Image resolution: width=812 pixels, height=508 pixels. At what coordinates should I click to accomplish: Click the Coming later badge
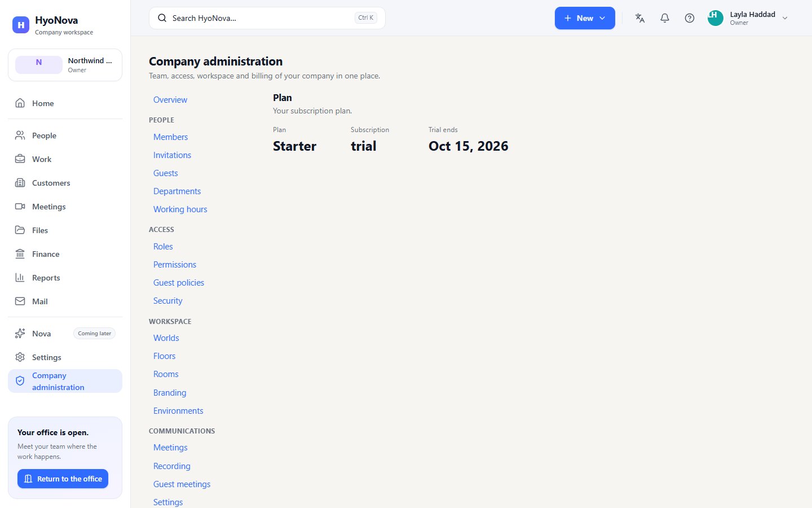95,334
